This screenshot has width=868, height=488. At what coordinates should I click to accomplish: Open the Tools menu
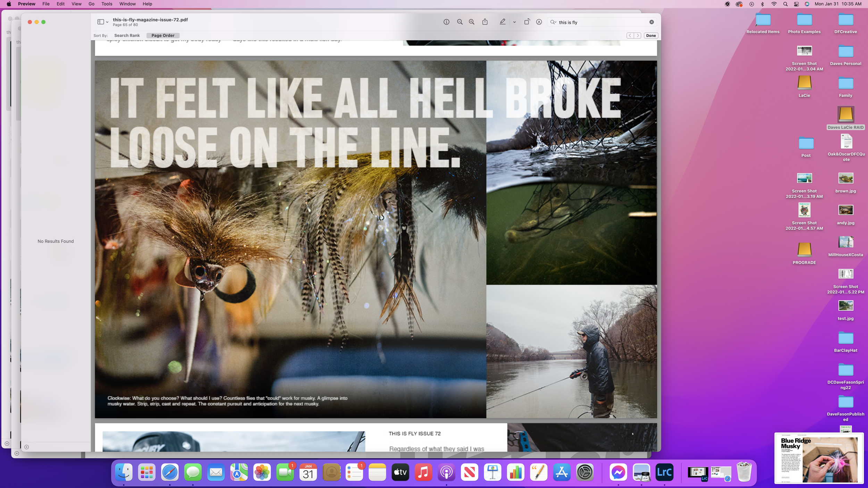tap(107, 4)
